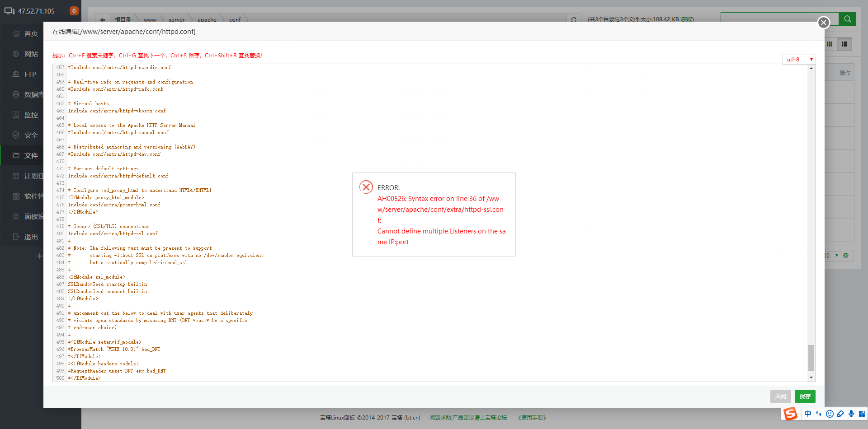Click the editor scrollbar down arrow
Viewport: 868px width, 429px height.
811,378
